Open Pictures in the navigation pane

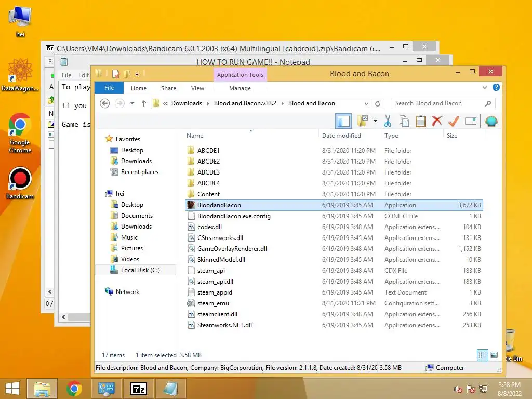(131, 248)
